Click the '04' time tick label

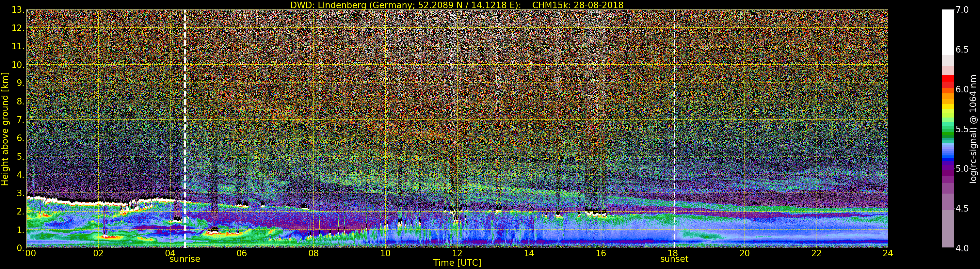(x=170, y=253)
